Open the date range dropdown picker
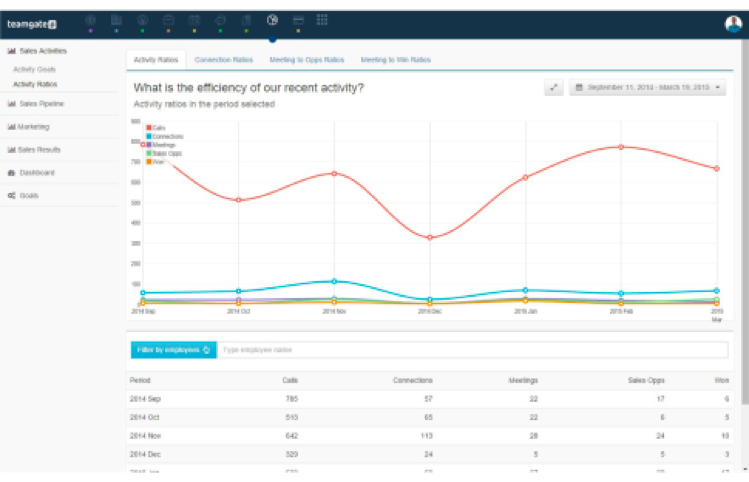 click(648, 88)
